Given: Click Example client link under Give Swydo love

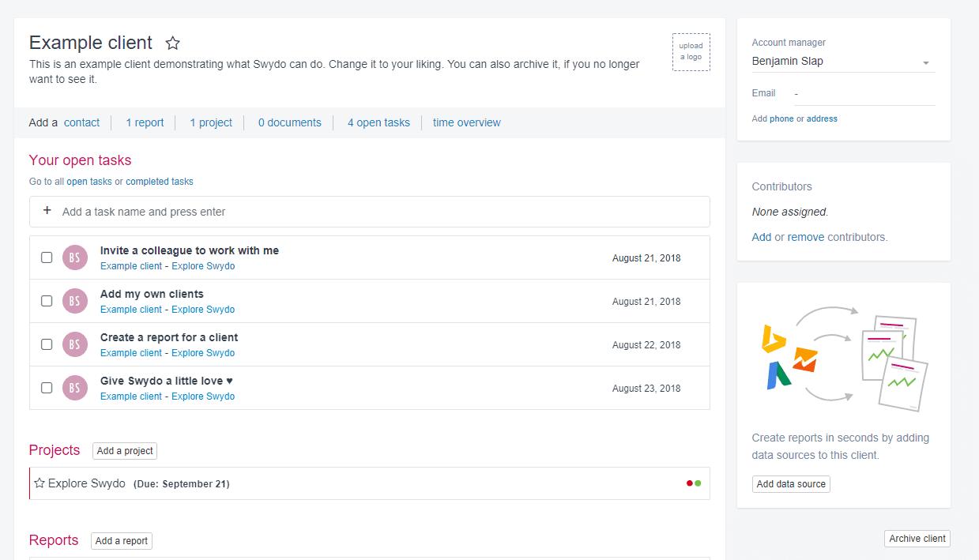Looking at the screenshot, I should tap(131, 397).
